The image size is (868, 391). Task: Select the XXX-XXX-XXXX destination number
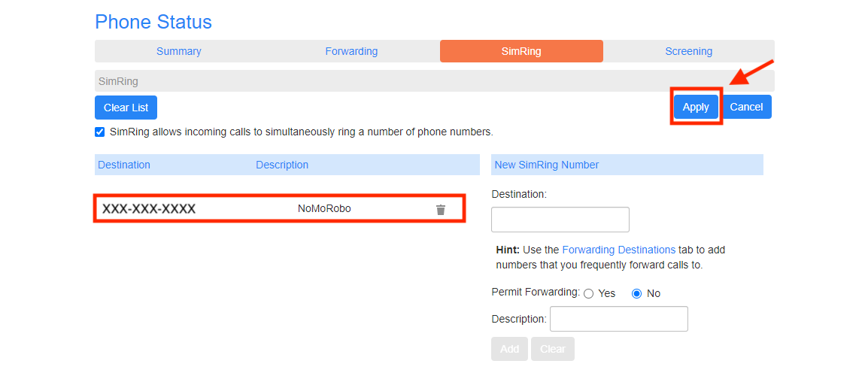pos(149,209)
